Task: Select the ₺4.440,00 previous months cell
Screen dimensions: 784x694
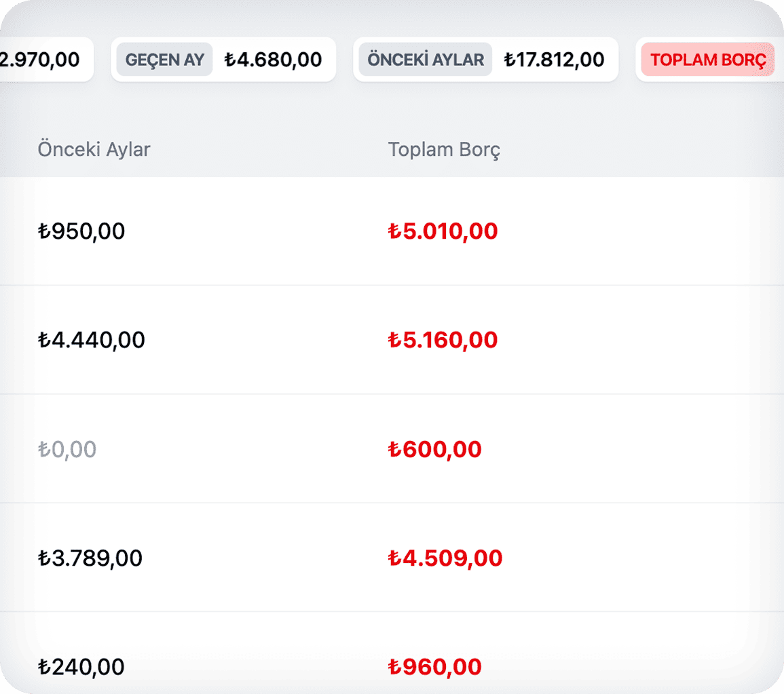Action: [x=92, y=340]
